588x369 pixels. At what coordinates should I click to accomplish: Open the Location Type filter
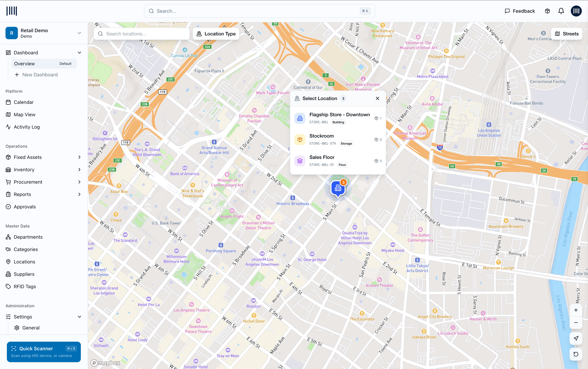click(216, 34)
